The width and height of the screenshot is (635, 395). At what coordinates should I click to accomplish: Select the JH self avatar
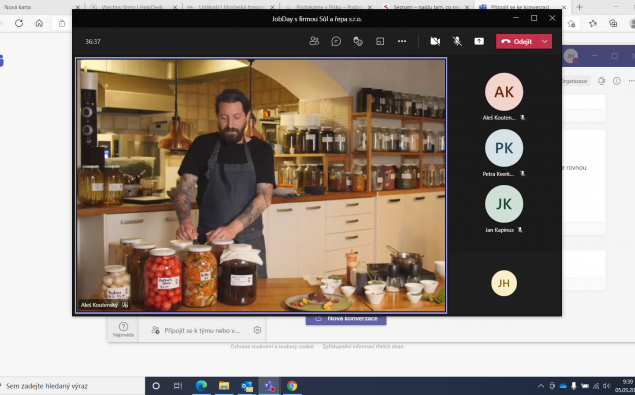coord(504,283)
